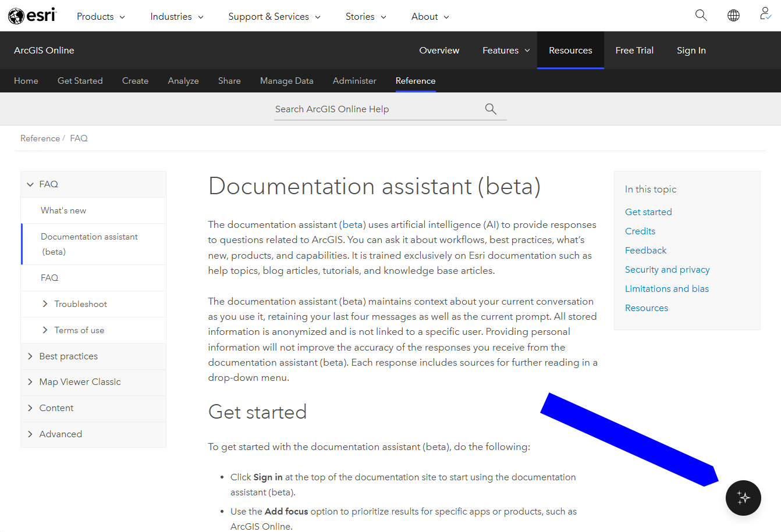
Task: Start a Free Trial
Action: point(634,50)
